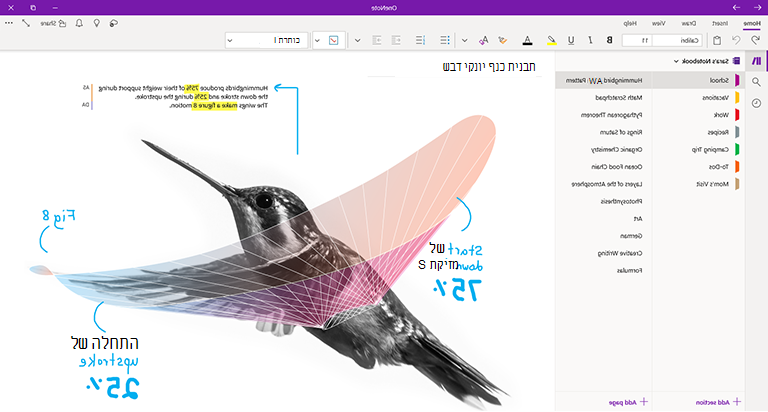Open the three-dots more options menu
The image size is (768, 412).
click(x=9, y=23)
